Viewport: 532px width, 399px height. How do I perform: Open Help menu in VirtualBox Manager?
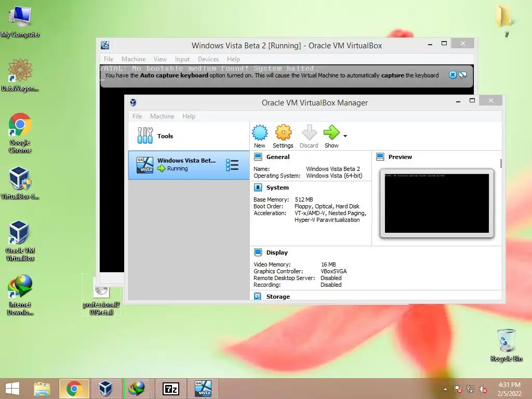coord(189,116)
